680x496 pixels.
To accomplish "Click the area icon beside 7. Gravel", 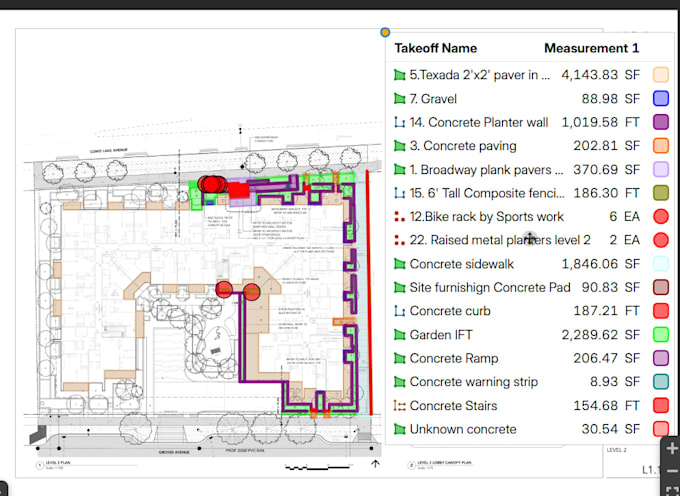I will point(399,99).
